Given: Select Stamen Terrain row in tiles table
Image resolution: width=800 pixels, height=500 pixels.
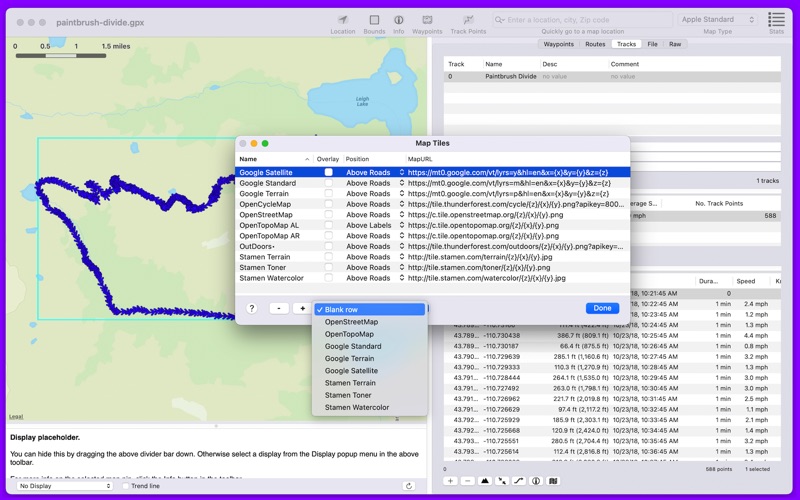Looking at the screenshot, I should point(433,257).
